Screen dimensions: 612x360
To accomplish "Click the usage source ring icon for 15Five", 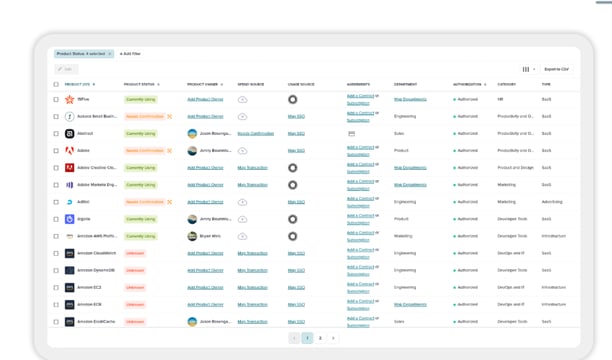I will click(293, 100).
